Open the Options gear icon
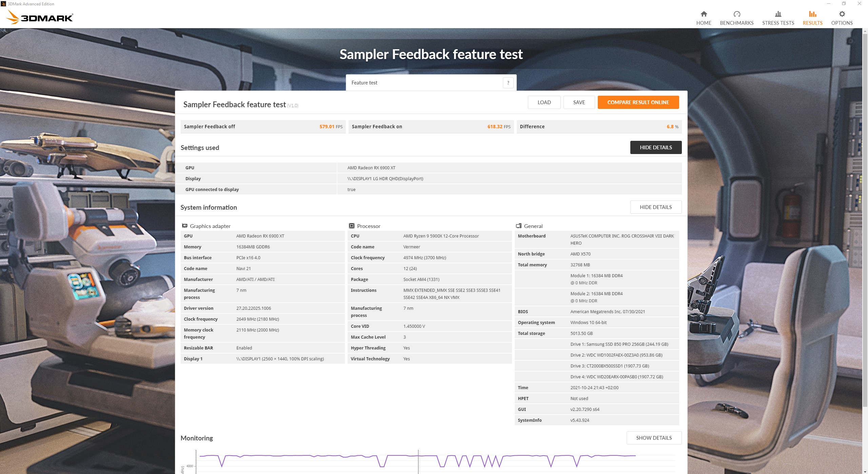This screenshot has height=474, width=868. (842, 14)
